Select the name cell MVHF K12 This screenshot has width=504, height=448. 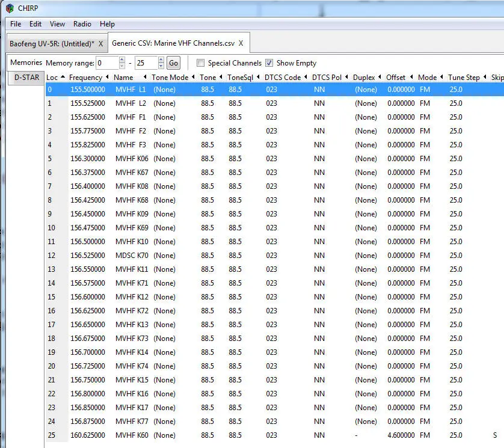(x=132, y=296)
